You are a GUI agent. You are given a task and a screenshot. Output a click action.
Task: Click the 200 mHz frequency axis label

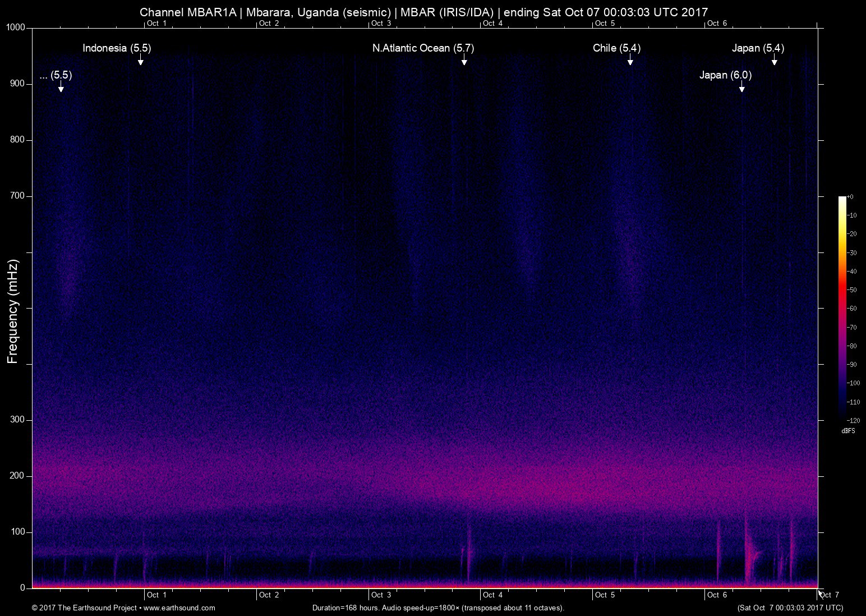(17, 476)
